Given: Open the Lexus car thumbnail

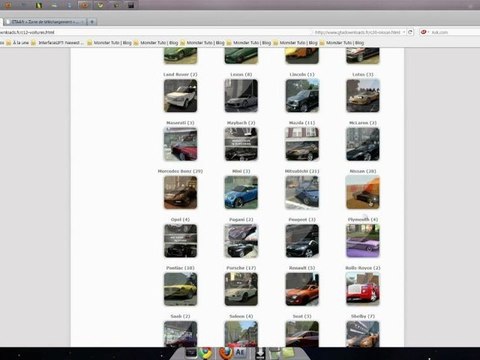Looking at the screenshot, I should (241, 96).
